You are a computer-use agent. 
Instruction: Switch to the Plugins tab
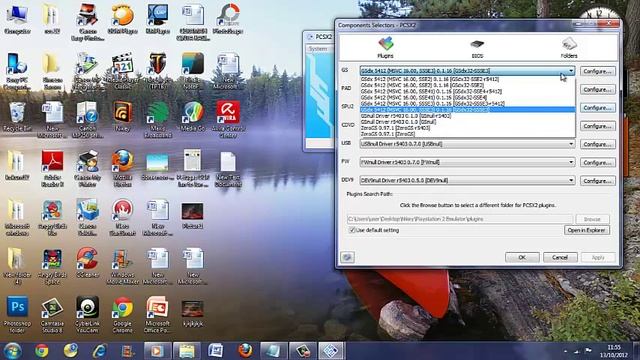385,47
